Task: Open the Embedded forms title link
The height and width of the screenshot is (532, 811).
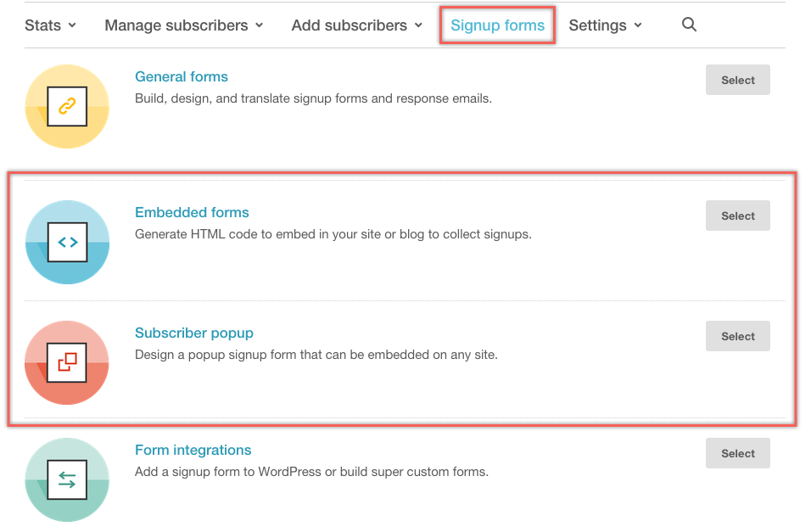Action: [192, 212]
